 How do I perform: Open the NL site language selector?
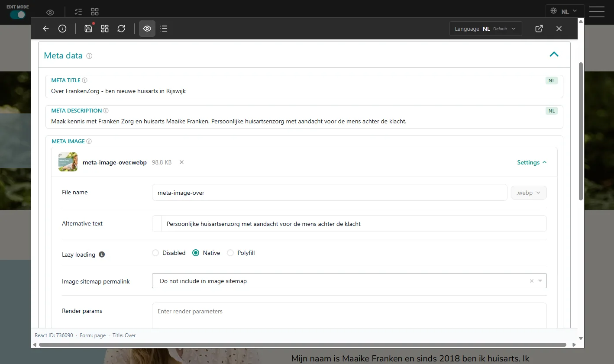point(565,11)
